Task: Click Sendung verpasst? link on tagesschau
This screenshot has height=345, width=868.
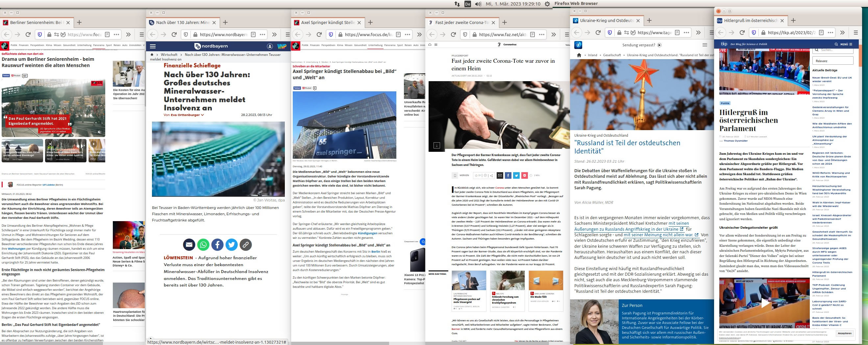Action: (642, 45)
